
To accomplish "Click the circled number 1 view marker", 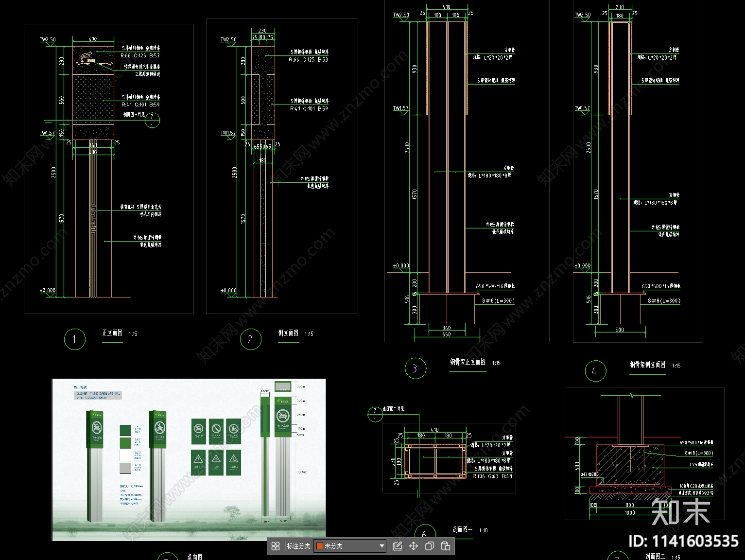I will tap(74, 339).
